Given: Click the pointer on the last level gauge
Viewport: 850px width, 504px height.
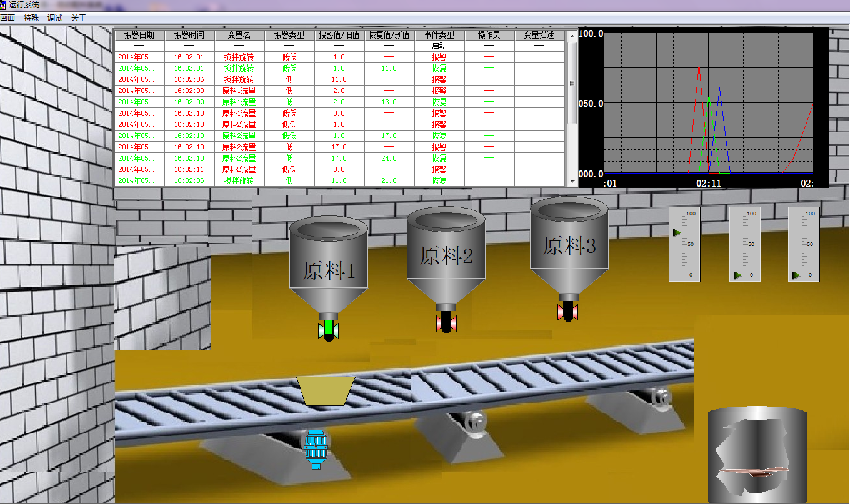Looking at the screenshot, I should tap(797, 275).
